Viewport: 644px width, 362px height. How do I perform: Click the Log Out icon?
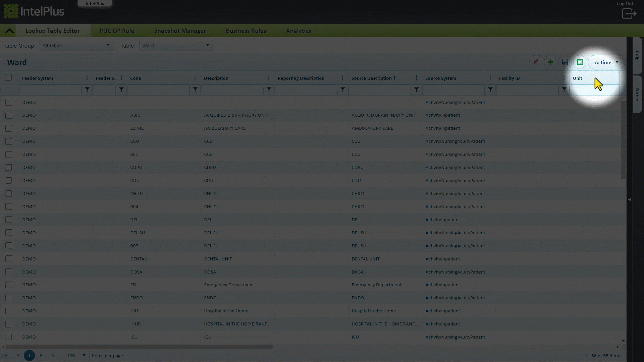[629, 14]
